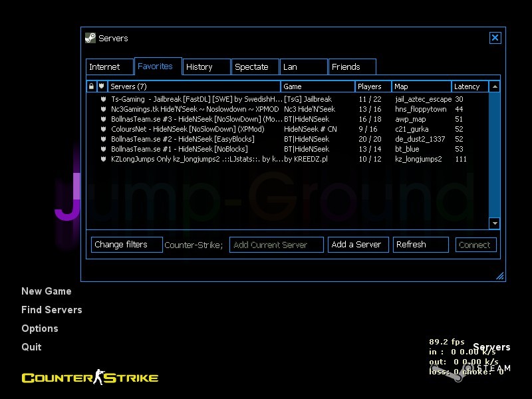Viewport: 532px width, 399px height.
Task: Click the Servers icon in the dialog title bar
Action: pos(90,38)
